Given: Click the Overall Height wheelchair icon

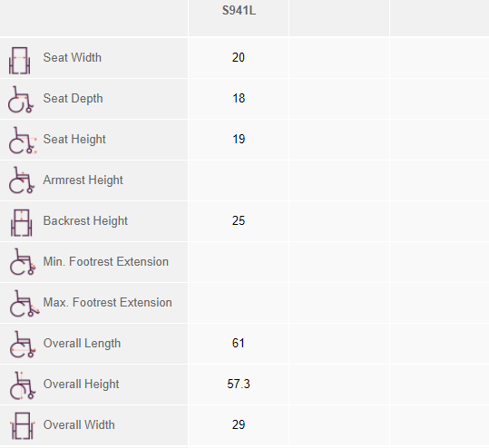Looking at the screenshot, I should pyautogui.click(x=23, y=385).
